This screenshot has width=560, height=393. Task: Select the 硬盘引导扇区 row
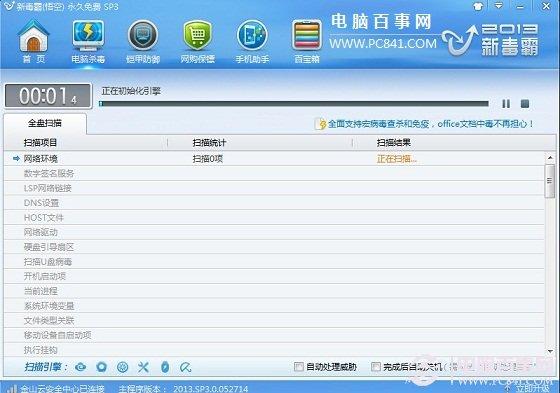point(274,247)
